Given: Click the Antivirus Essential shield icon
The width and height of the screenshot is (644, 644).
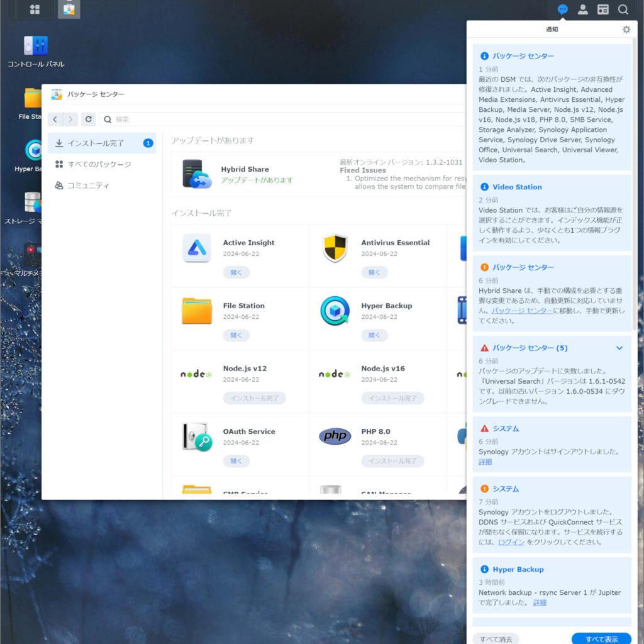Looking at the screenshot, I should point(335,248).
